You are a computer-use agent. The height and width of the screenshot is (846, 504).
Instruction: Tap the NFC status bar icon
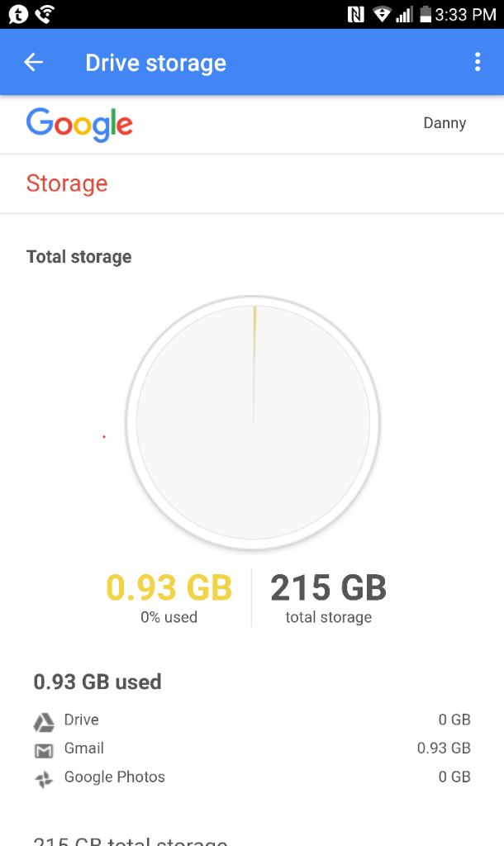point(355,15)
